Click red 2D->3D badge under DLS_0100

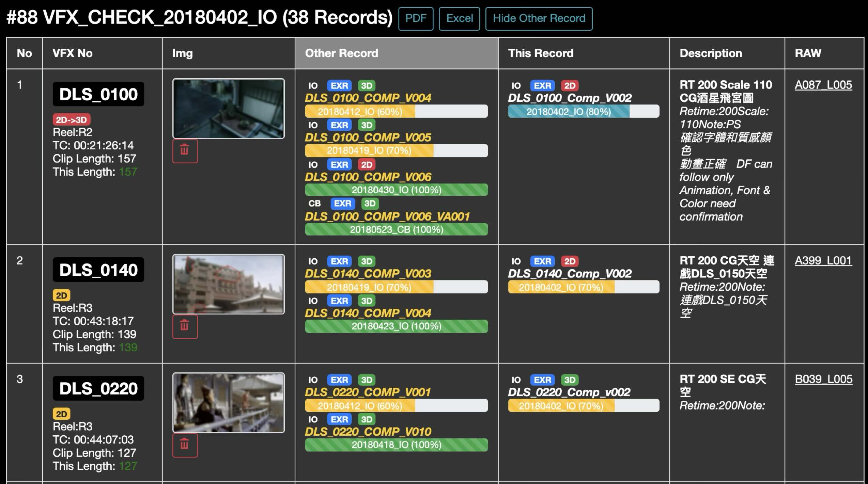click(x=71, y=120)
